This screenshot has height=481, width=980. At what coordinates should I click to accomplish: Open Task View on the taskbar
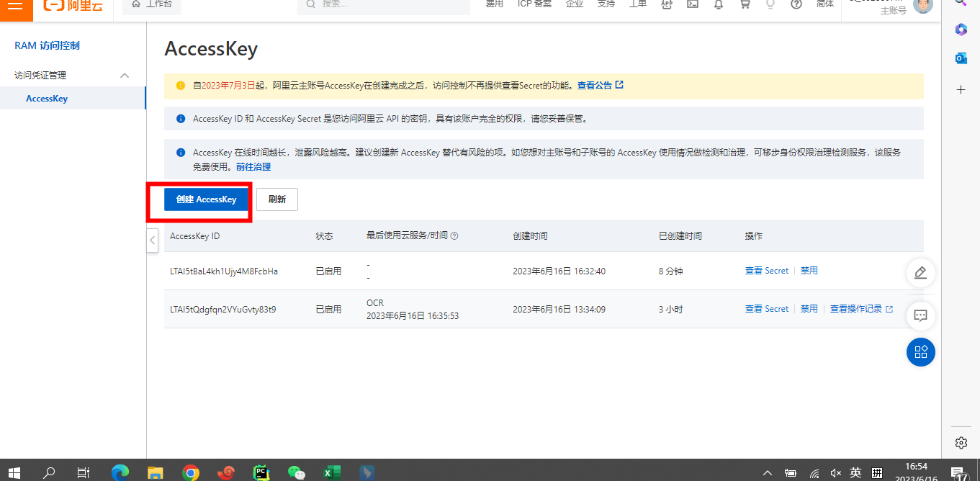coord(84,472)
